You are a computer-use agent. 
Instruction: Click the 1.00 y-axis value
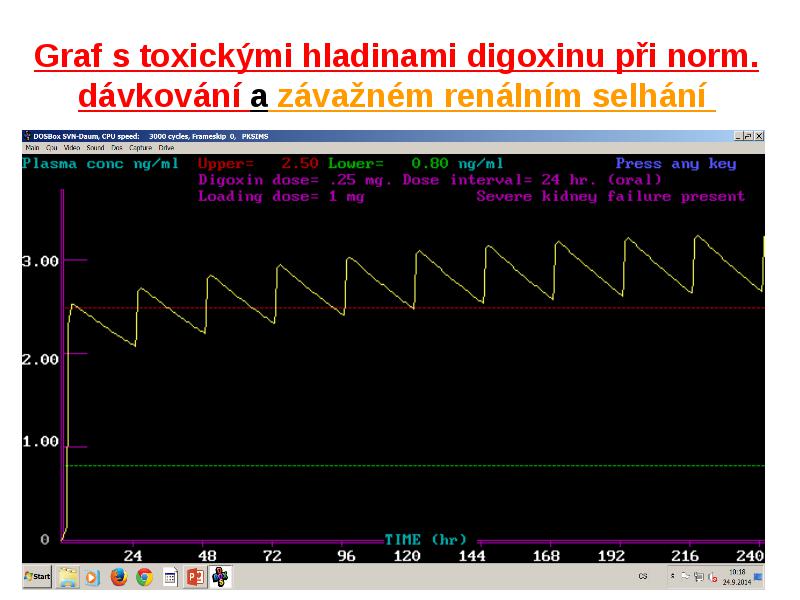pos(41,442)
